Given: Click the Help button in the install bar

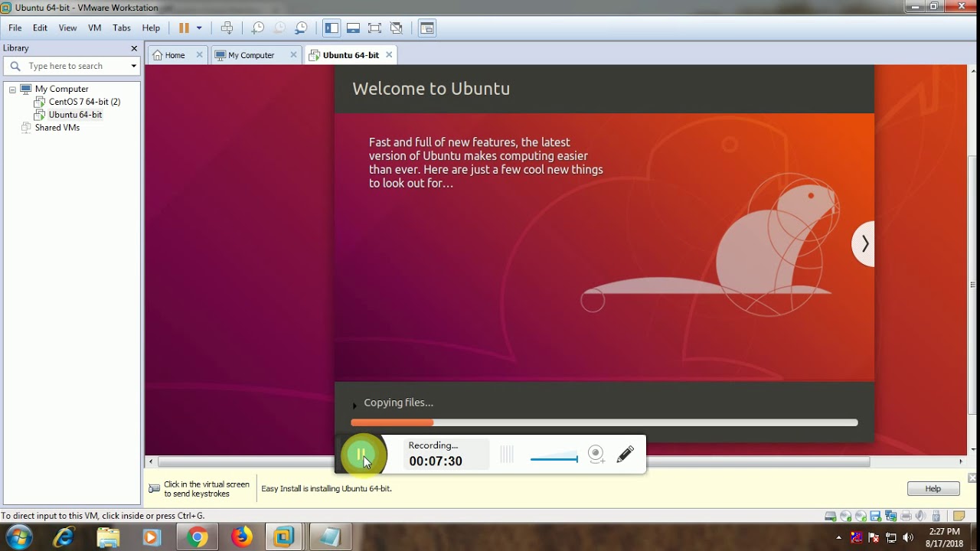Looking at the screenshot, I should coord(933,489).
